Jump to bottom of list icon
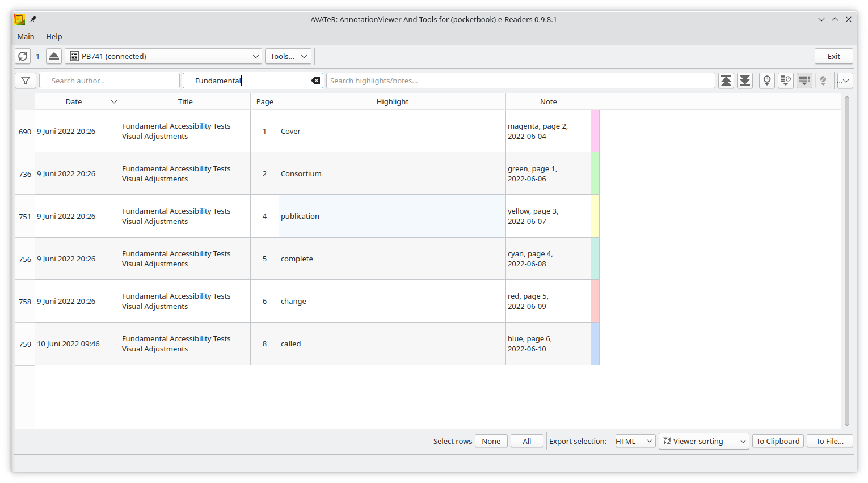 pos(745,80)
